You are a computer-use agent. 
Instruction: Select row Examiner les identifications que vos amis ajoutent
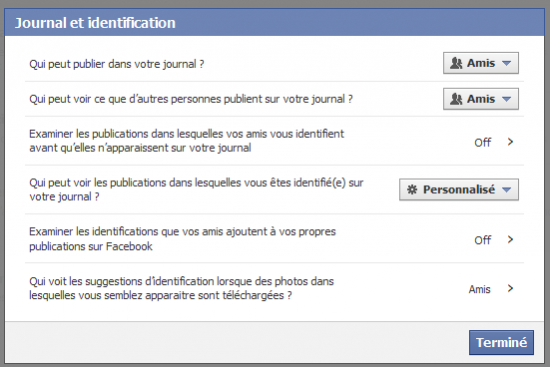pyautogui.click(x=274, y=239)
